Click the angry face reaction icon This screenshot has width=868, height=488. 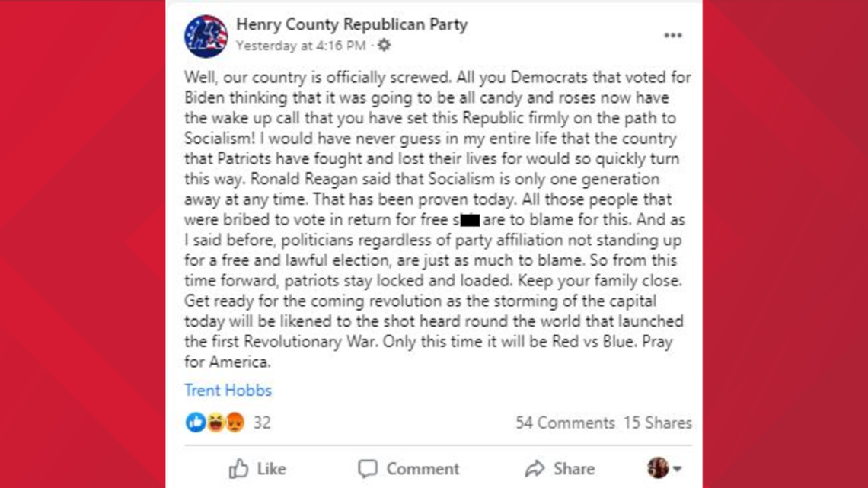235,422
